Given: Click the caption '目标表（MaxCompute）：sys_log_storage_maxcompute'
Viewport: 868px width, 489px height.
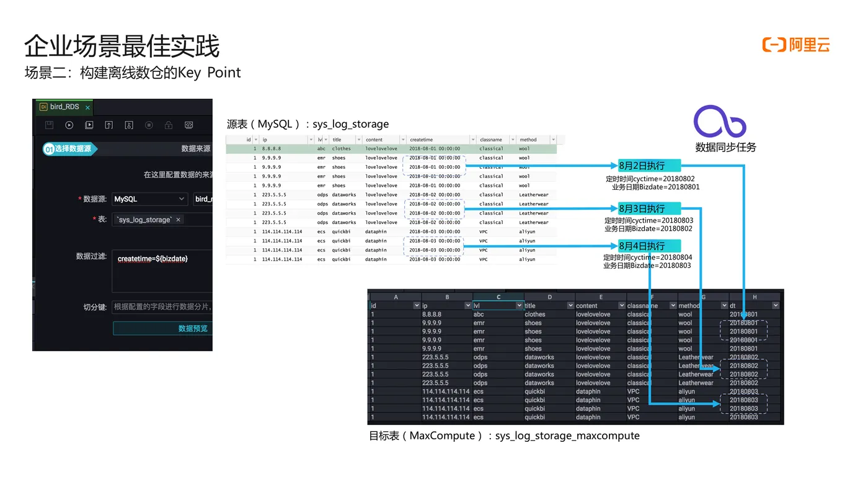Looking at the screenshot, I should [x=505, y=436].
